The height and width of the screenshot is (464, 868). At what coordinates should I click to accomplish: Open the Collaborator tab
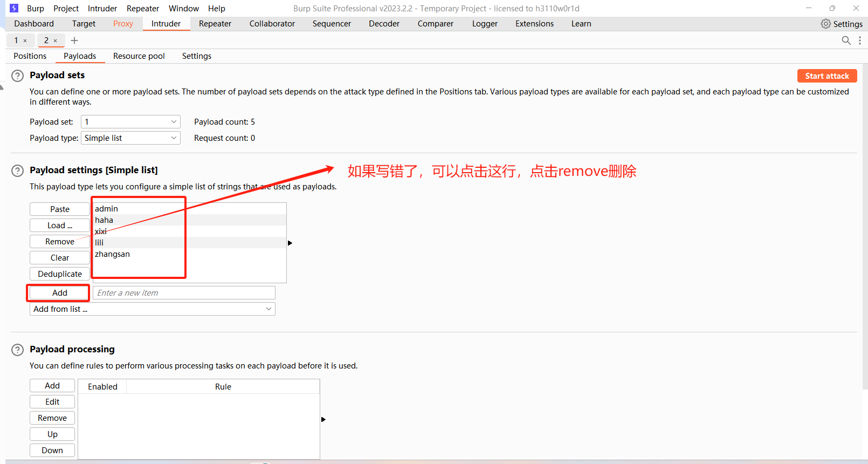272,24
